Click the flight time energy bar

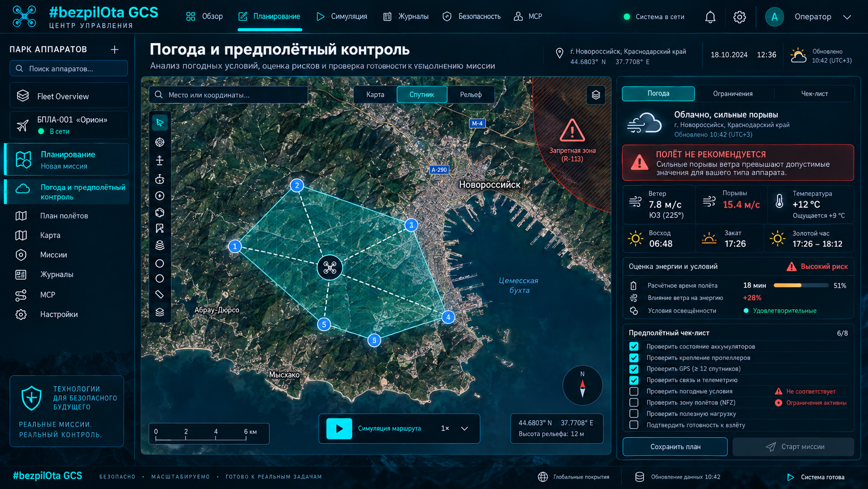[x=801, y=285]
